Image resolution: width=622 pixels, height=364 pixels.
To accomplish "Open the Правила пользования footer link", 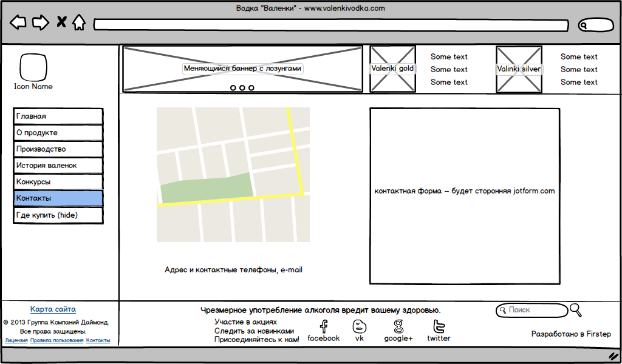I will click(56, 340).
